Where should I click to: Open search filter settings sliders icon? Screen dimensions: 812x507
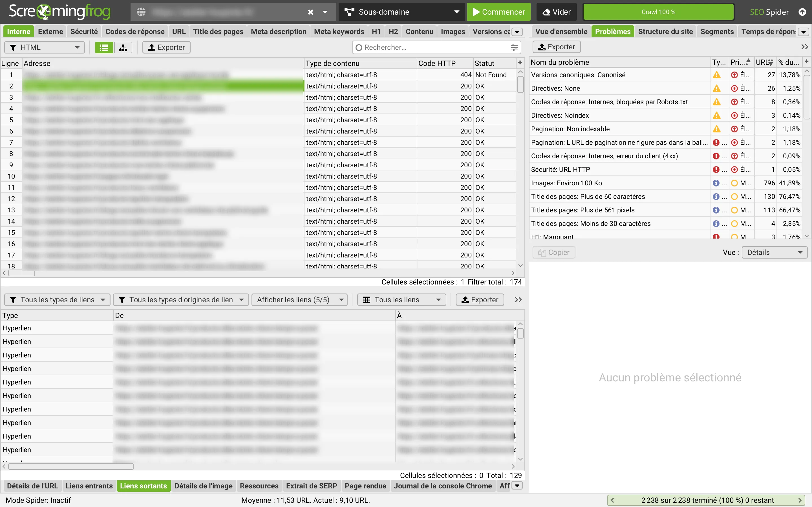coord(514,48)
